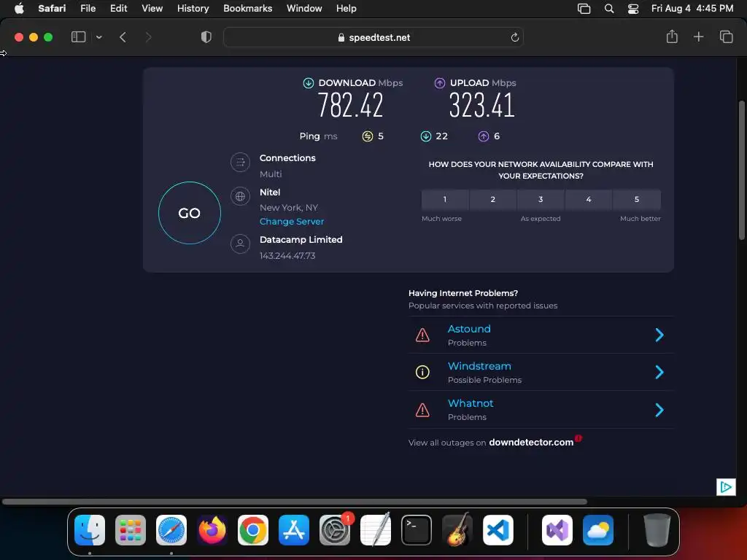Open Spotlight search in menu bar
The image size is (747, 560).
(609, 9)
